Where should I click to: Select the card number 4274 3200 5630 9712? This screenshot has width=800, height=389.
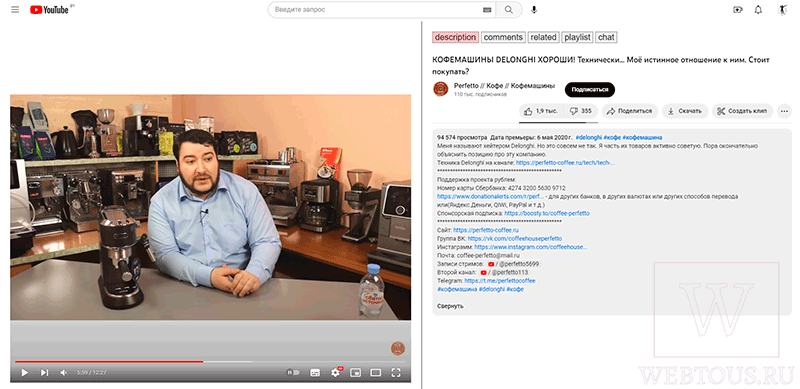coord(537,188)
